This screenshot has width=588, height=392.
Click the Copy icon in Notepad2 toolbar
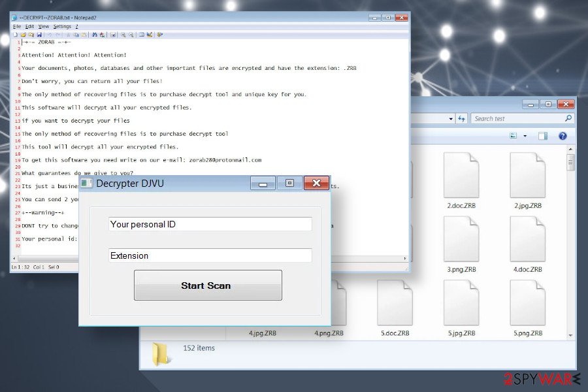pyautogui.click(x=76, y=35)
